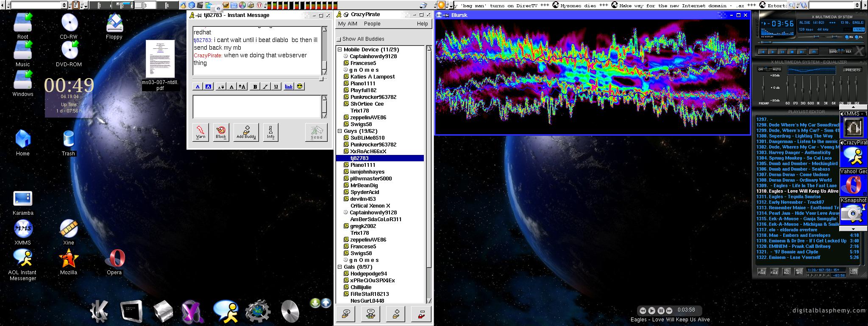This screenshot has height=326, width=868.
Task: Collapse the Mobile Device buddy group
Action: (339, 50)
